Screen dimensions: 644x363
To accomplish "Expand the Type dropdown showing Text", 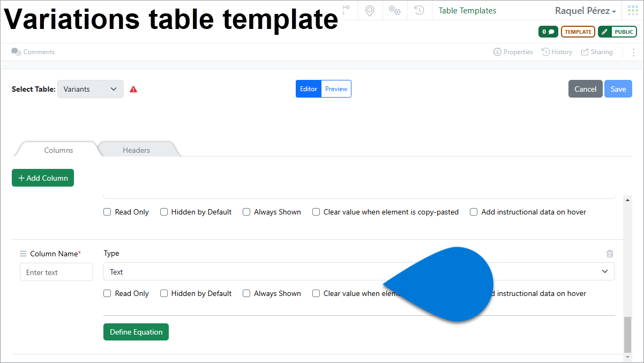I will point(359,272).
